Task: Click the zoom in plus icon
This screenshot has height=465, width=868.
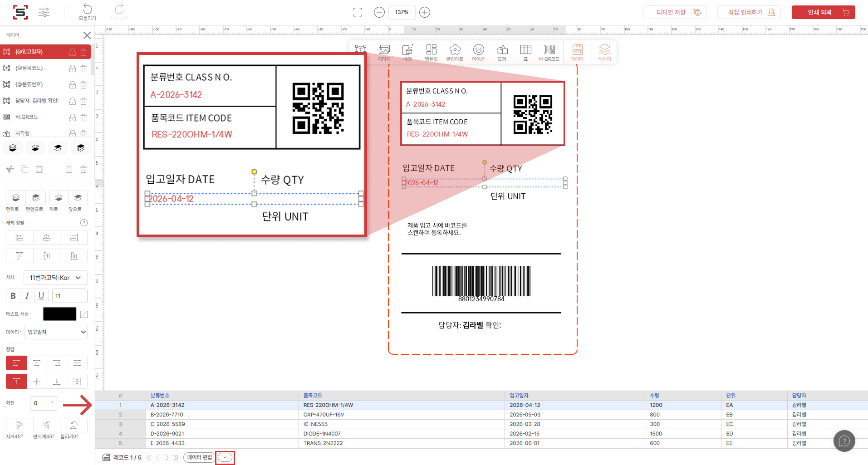Action: pyautogui.click(x=425, y=12)
